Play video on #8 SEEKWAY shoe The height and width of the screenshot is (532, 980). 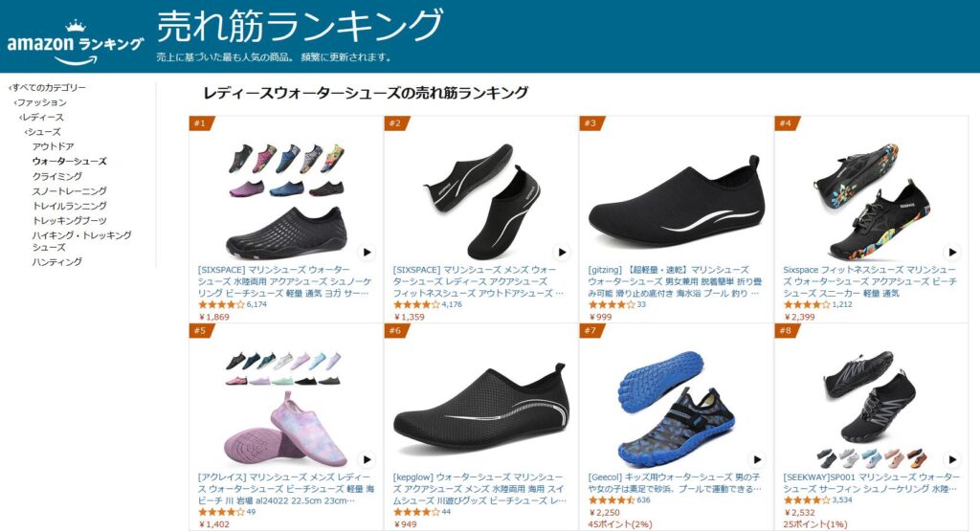952,459
